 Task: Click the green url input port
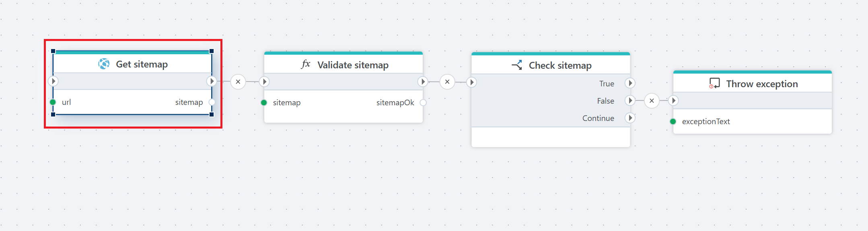click(53, 102)
